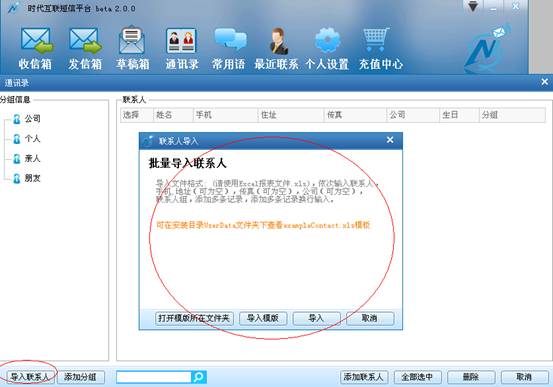This screenshot has width=553, height=387.
Task: Click the 导入 button in dialog
Action: point(316,318)
